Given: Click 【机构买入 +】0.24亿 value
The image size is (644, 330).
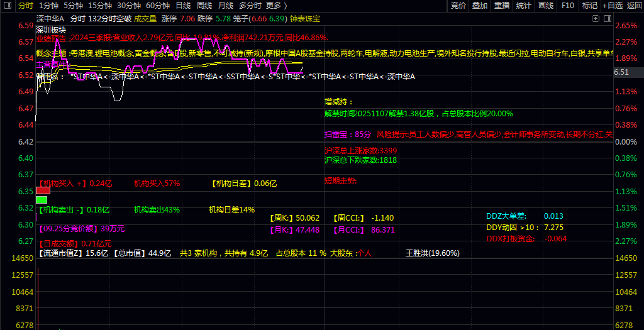Looking at the screenshot, I should [75, 184].
